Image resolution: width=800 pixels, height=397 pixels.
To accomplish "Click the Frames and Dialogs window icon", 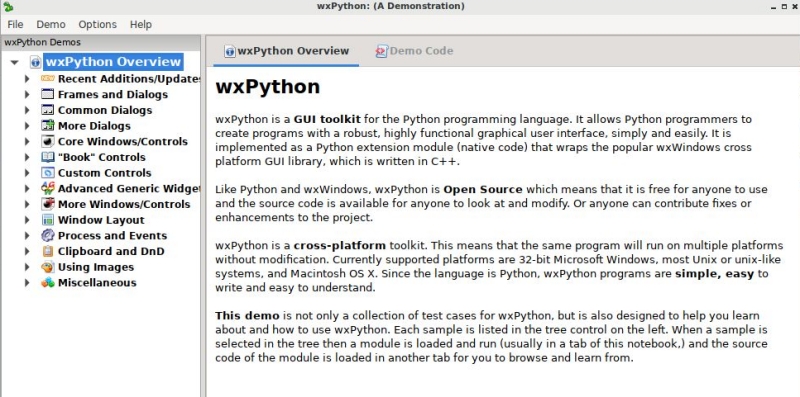I will click(x=47, y=94).
